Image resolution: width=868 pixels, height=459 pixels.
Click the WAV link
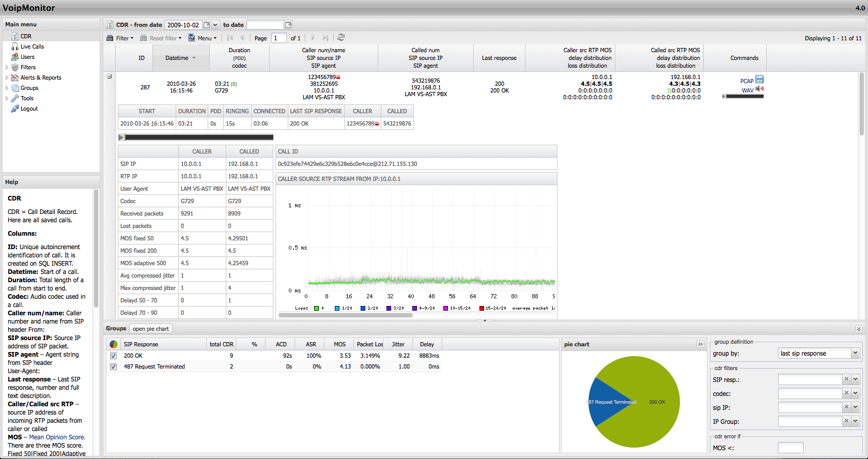748,90
